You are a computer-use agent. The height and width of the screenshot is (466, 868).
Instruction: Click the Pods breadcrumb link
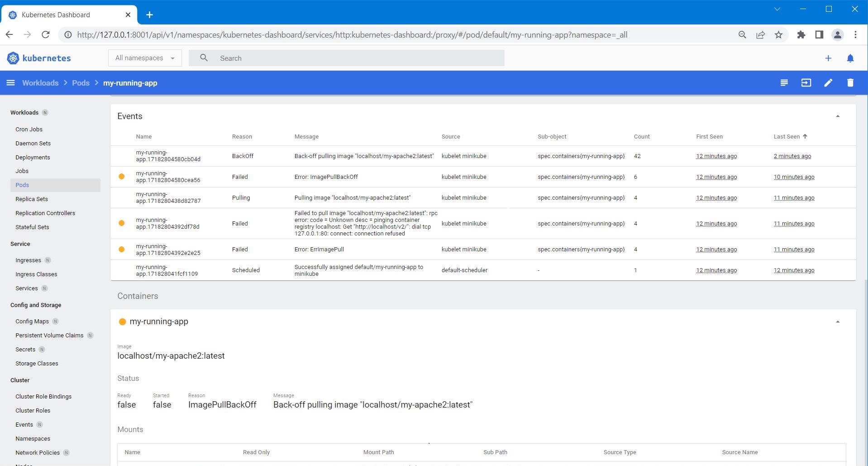pos(81,83)
